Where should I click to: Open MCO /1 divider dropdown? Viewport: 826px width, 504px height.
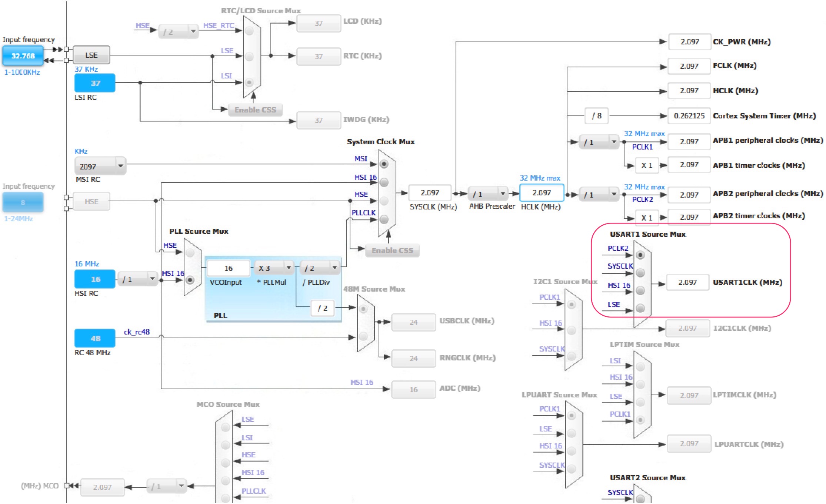pos(166,486)
